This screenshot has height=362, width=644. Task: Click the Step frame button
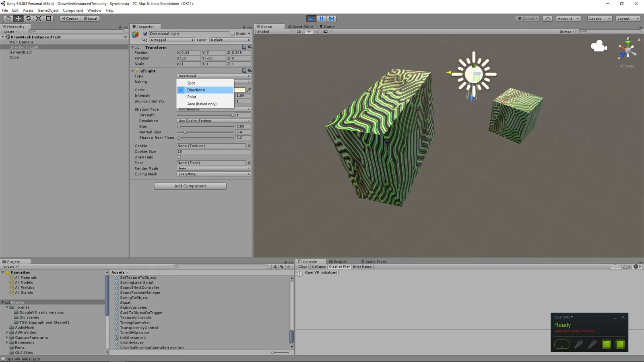[331, 19]
